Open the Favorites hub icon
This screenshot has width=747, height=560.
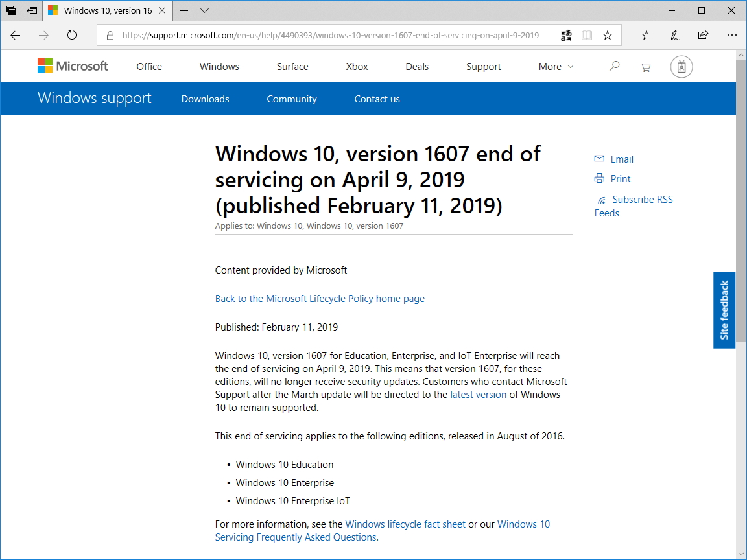click(x=646, y=36)
